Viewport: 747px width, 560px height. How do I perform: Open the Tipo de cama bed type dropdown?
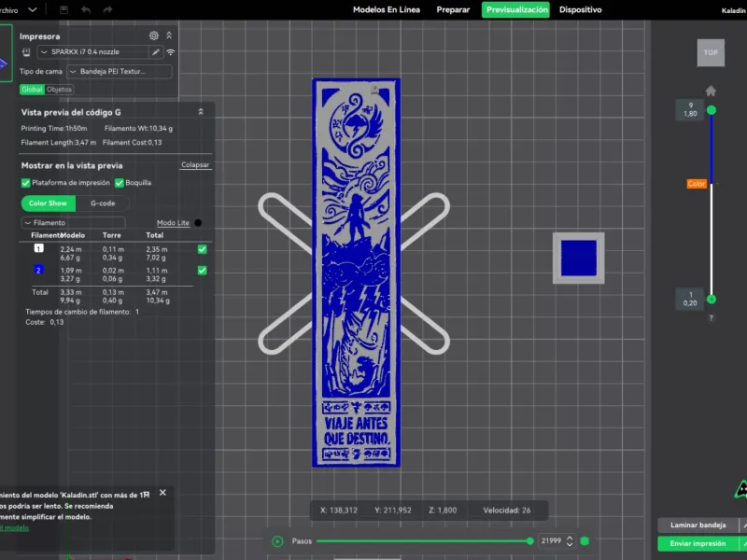pos(120,72)
